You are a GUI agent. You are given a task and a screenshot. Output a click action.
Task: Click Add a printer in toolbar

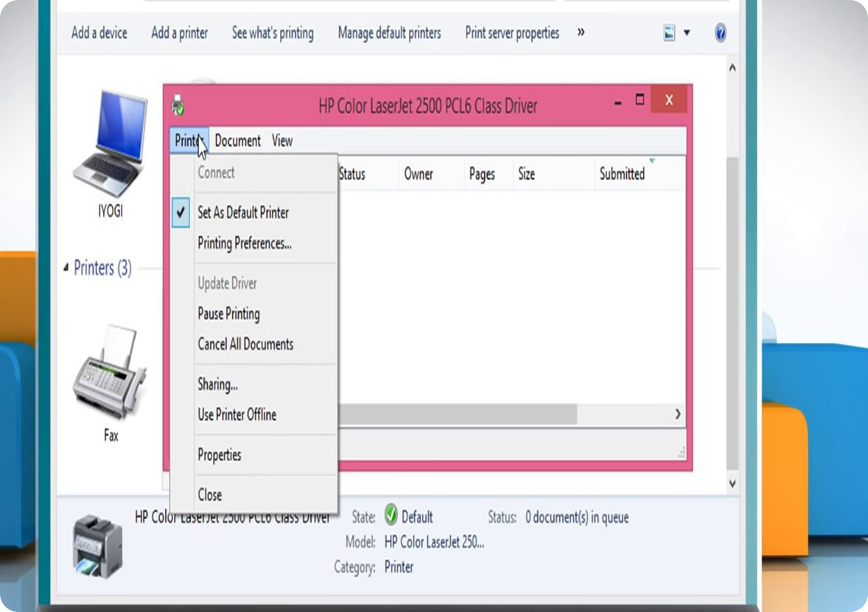[179, 33]
